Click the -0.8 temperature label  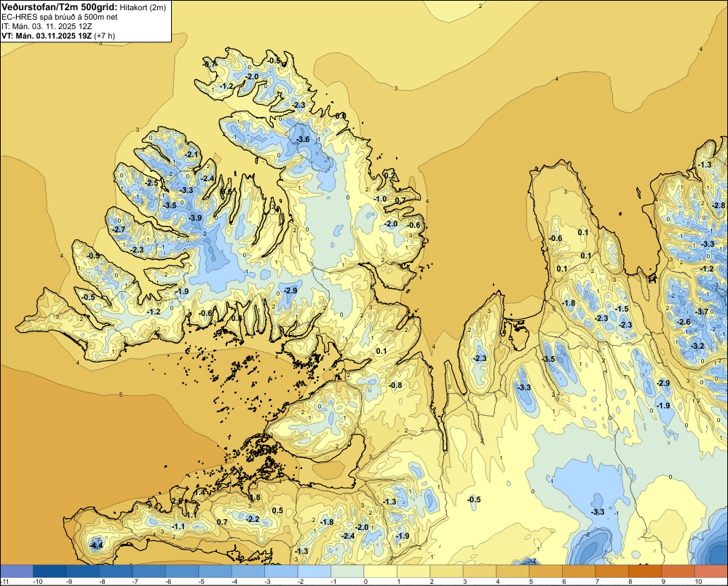395,385
